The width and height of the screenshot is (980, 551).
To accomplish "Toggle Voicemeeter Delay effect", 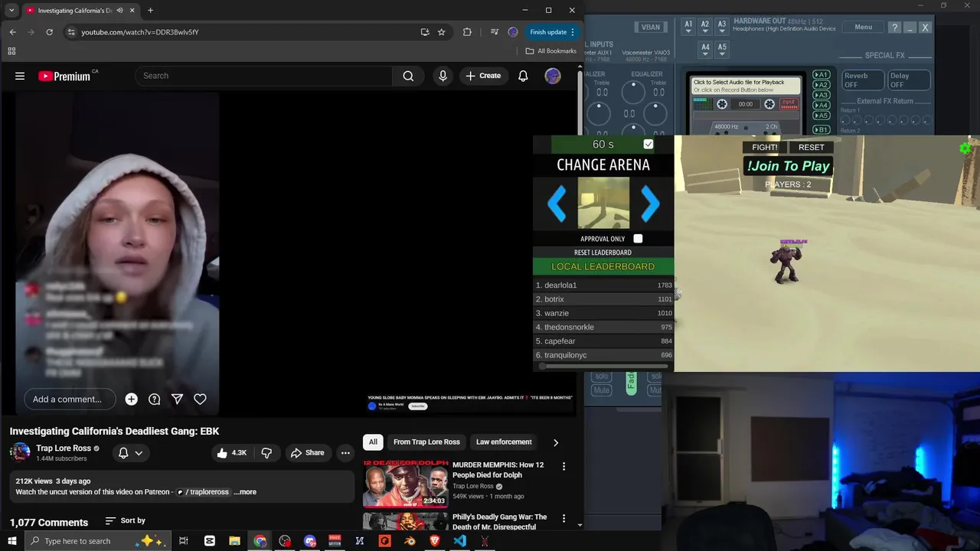I will coord(909,80).
